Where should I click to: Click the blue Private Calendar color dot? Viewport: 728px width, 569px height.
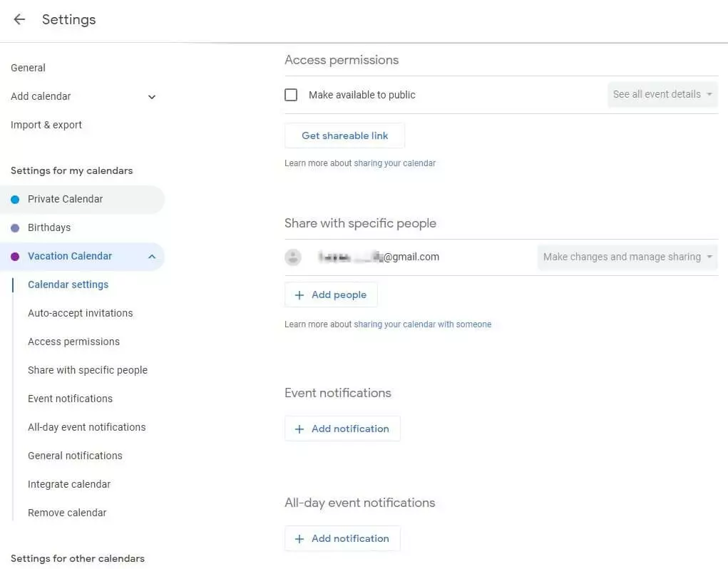[x=15, y=200]
